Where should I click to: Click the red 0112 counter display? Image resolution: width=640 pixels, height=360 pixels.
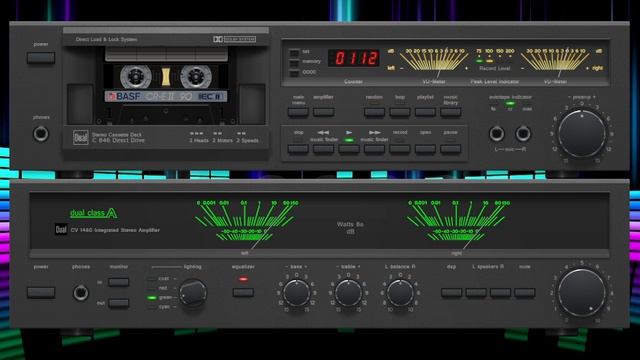[x=354, y=58]
